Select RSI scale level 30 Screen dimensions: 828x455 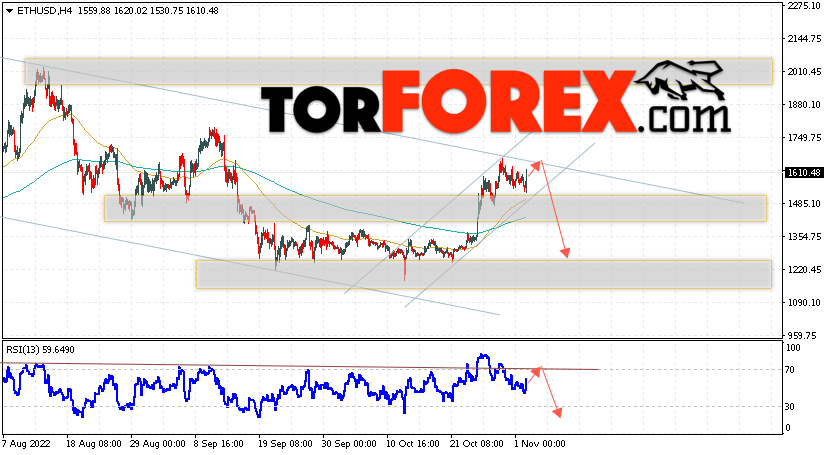tap(790, 406)
